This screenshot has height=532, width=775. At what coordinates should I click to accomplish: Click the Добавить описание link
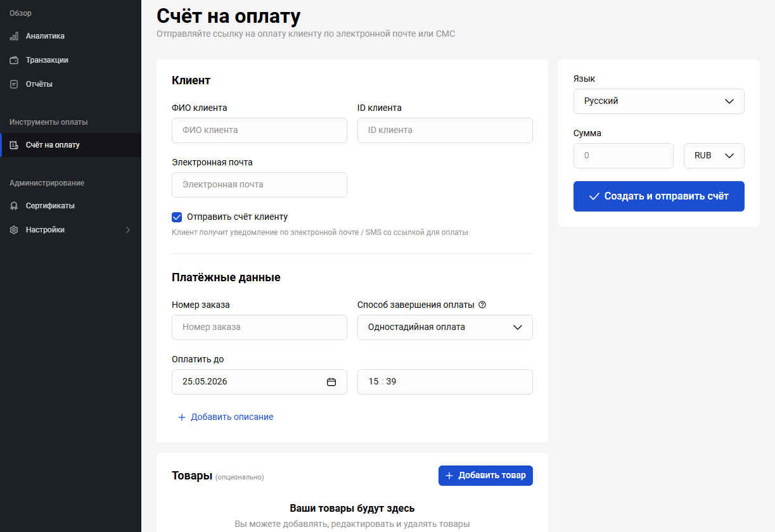(x=226, y=417)
